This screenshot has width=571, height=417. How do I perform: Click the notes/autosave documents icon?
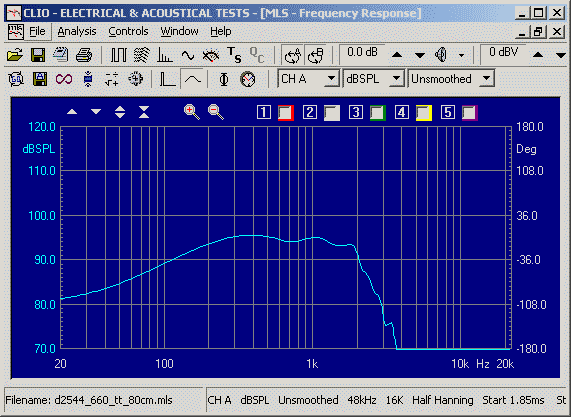pos(60,55)
